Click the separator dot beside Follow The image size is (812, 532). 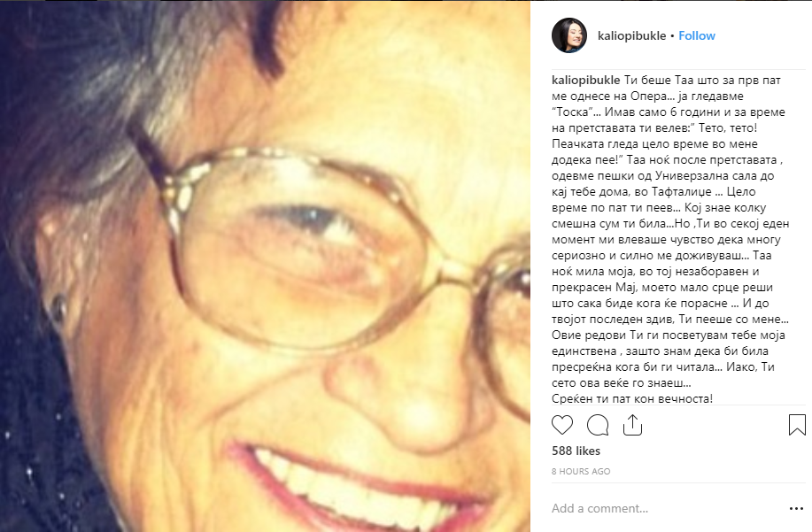tap(672, 35)
